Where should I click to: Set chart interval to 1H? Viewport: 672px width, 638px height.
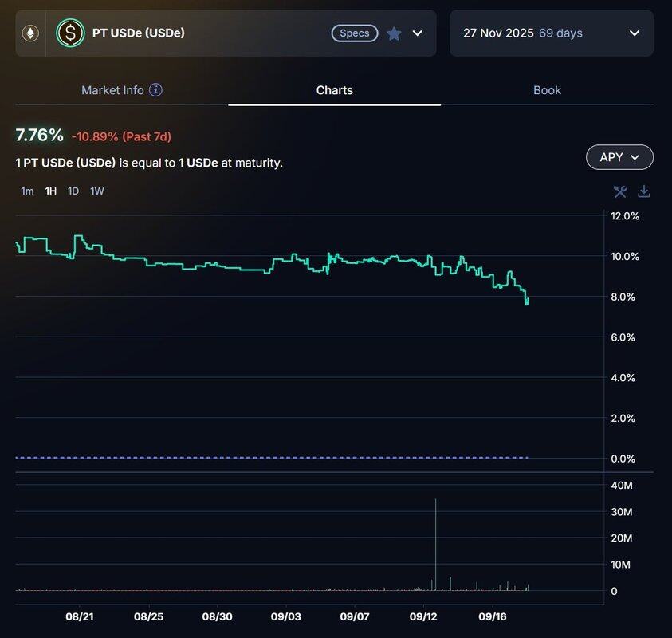click(x=50, y=191)
